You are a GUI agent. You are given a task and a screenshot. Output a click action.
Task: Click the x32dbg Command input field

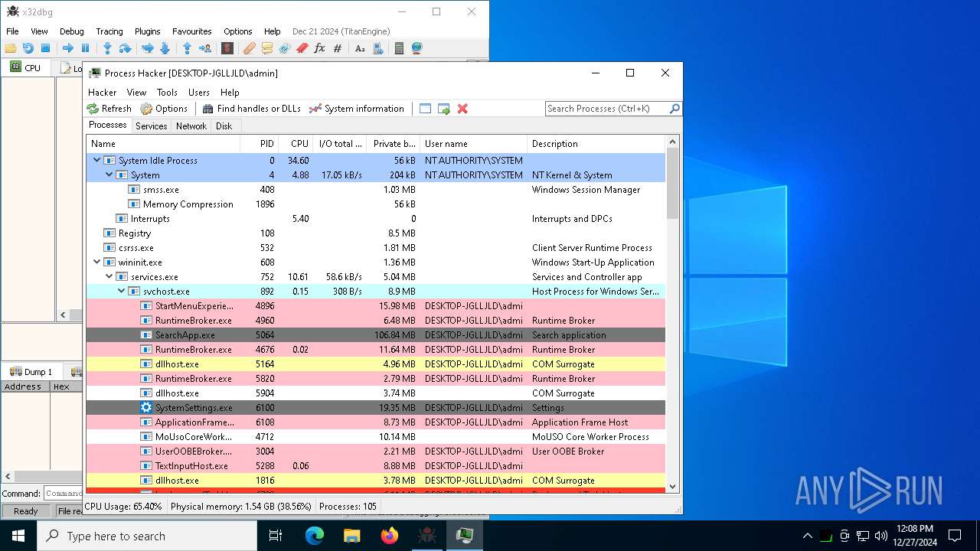point(63,494)
